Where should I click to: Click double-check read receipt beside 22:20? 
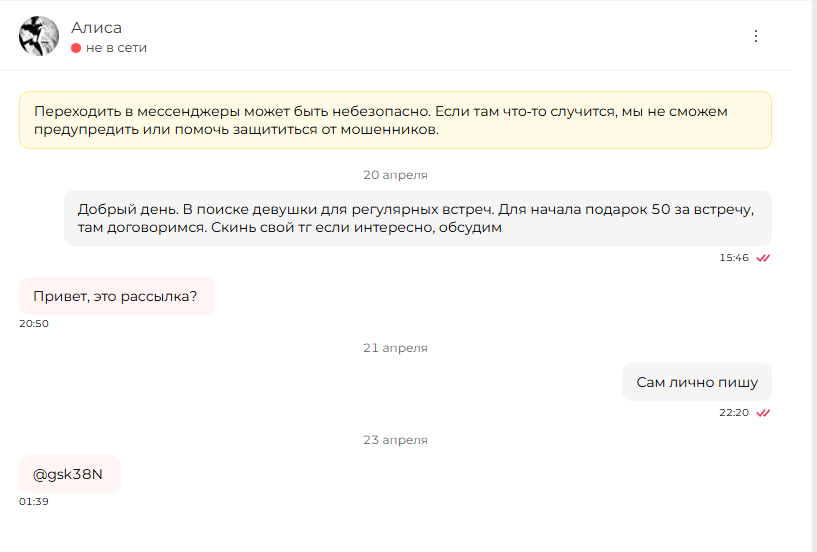pyautogui.click(x=763, y=413)
